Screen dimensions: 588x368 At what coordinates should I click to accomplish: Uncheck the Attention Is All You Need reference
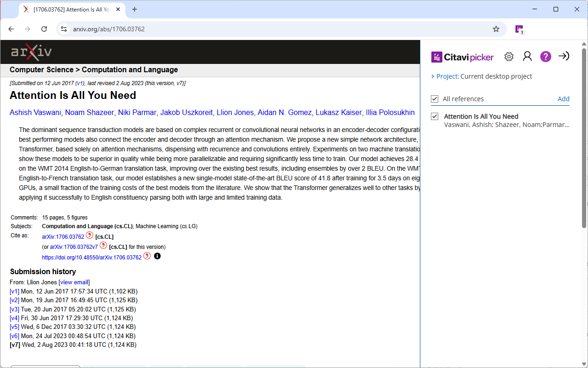[435, 116]
